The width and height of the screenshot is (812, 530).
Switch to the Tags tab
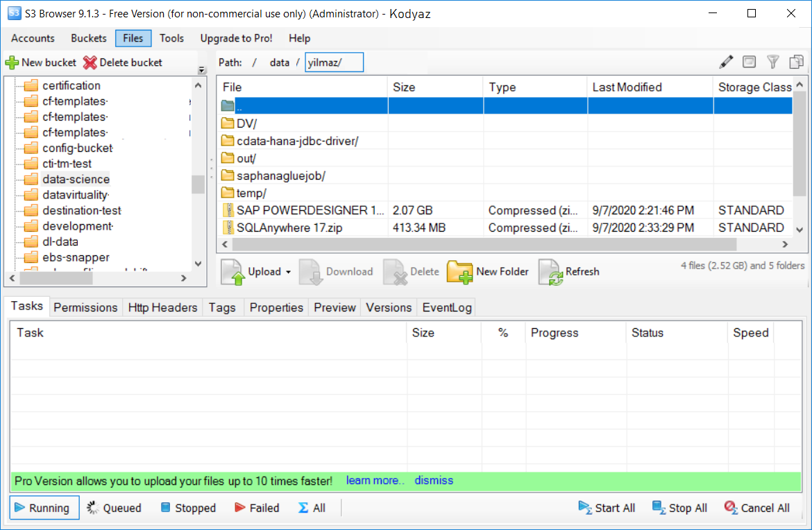[222, 307]
